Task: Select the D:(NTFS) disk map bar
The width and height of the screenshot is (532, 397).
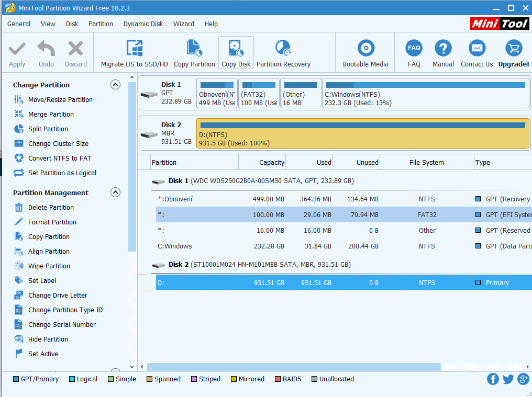Action: point(362,134)
